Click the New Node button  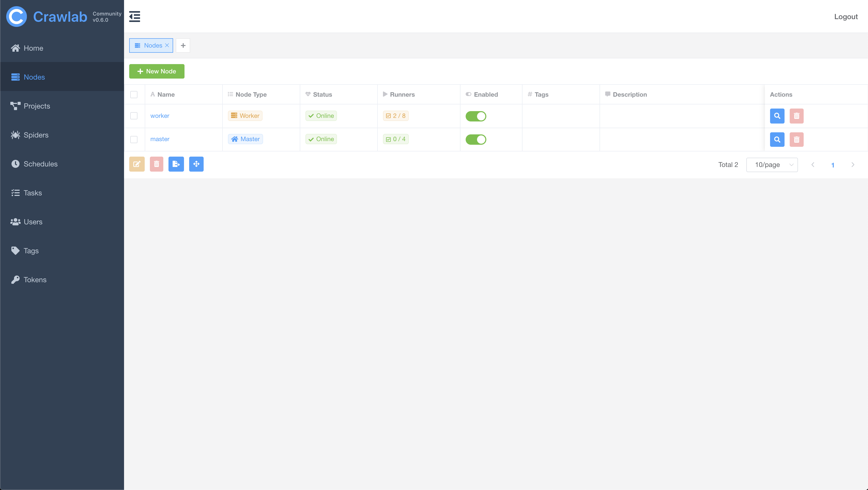[x=157, y=71]
